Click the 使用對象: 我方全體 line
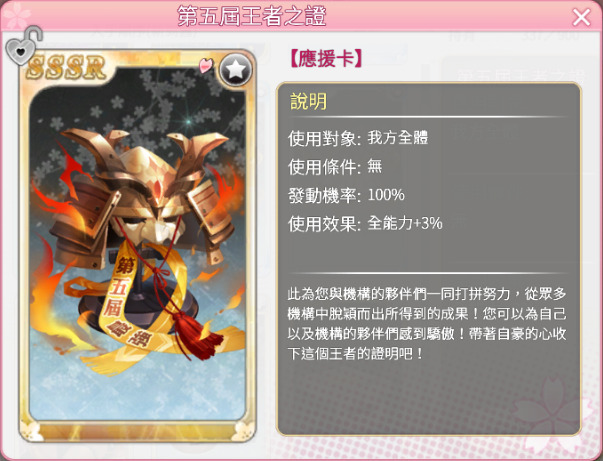 click(x=358, y=138)
